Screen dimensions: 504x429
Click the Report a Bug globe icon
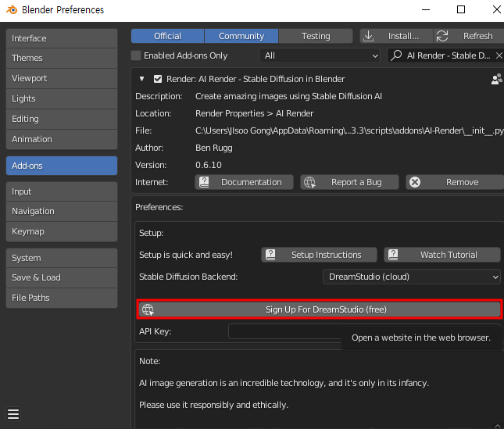309,182
